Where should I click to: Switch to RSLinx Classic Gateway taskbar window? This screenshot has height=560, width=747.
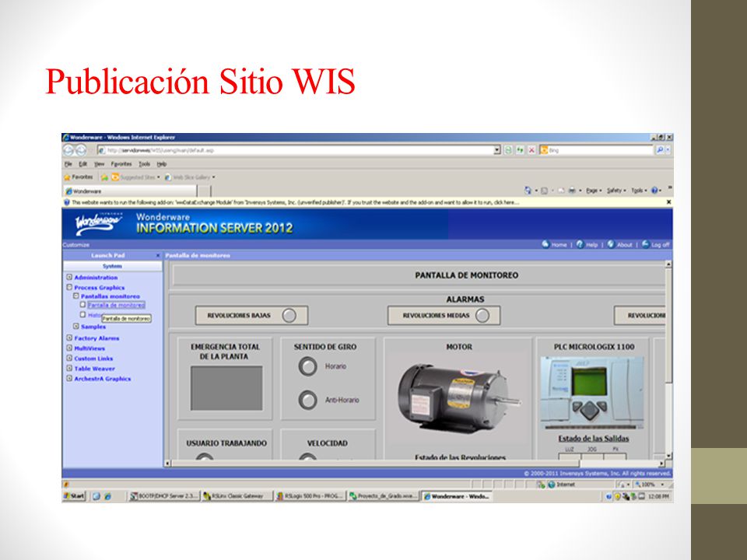point(237,496)
